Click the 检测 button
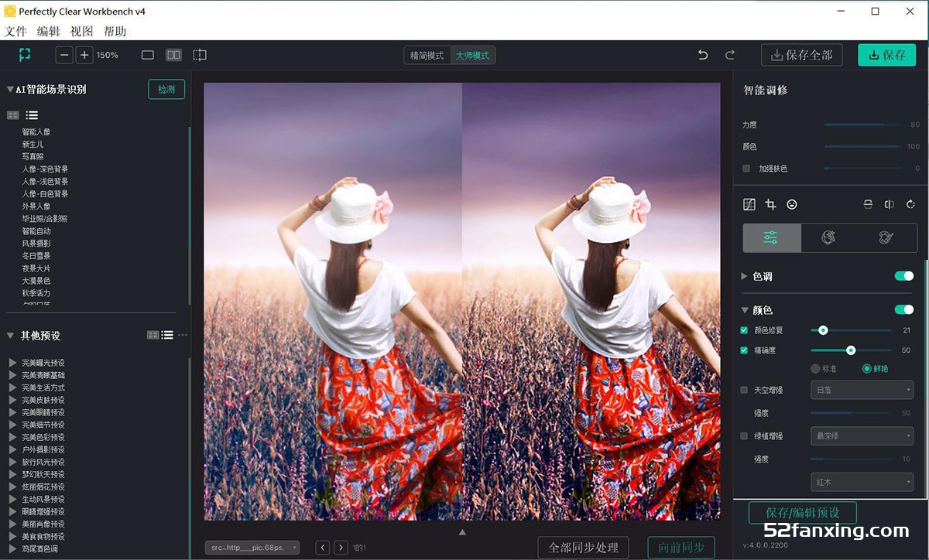Screen dimensions: 929x560 166,89
